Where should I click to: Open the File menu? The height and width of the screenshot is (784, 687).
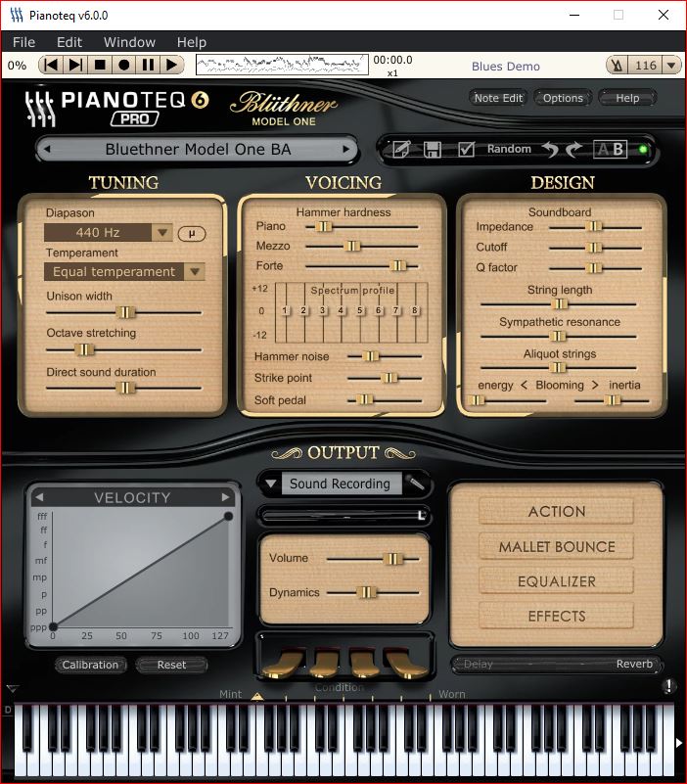tap(24, 42)
